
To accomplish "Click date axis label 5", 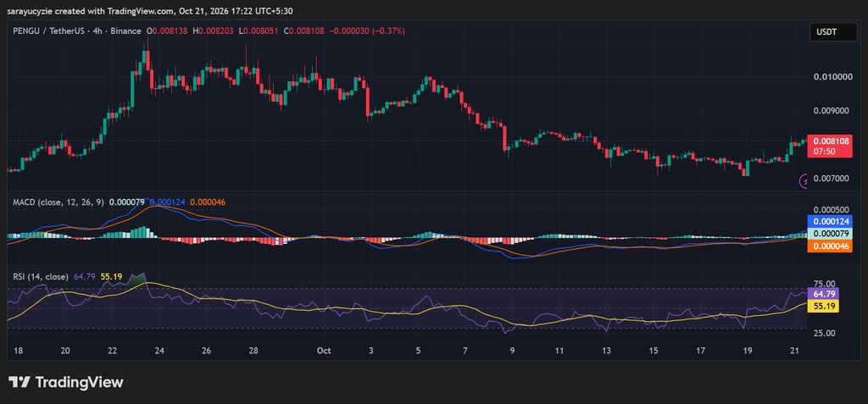I will (x=418, y=351).
